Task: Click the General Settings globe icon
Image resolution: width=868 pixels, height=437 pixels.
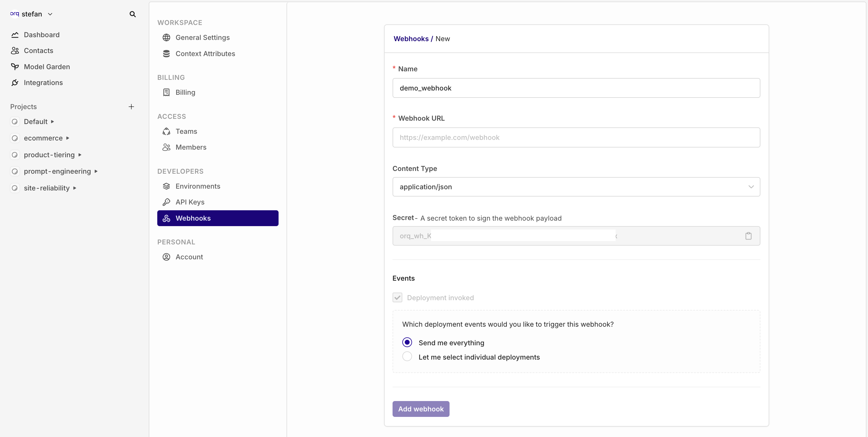Action: pos(166,37)
